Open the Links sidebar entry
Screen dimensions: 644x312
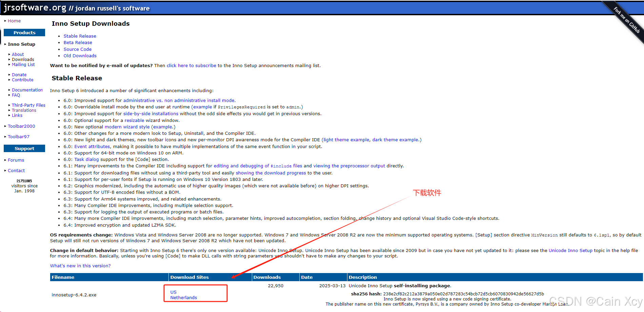click(17, 116)
